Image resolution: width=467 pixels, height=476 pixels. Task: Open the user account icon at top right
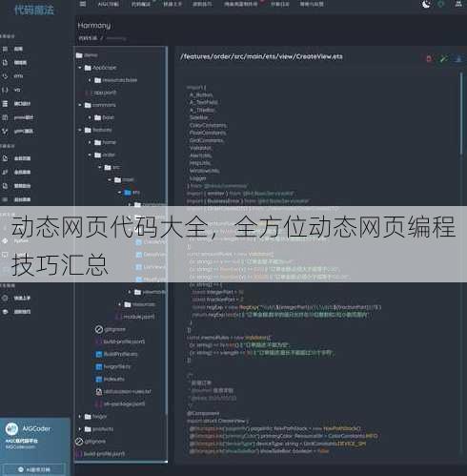pos(458,4)
